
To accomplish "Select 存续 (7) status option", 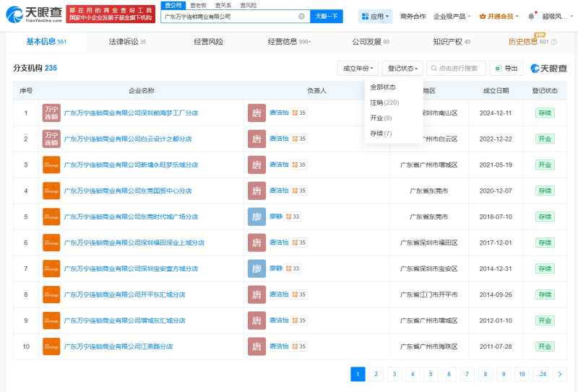I will point(381,134).
